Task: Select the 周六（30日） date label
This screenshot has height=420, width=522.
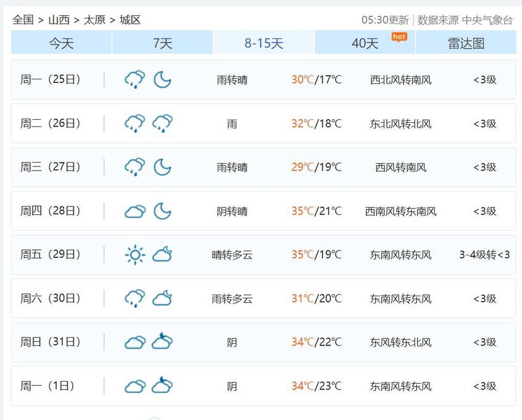Action: [x=50, y=298]
